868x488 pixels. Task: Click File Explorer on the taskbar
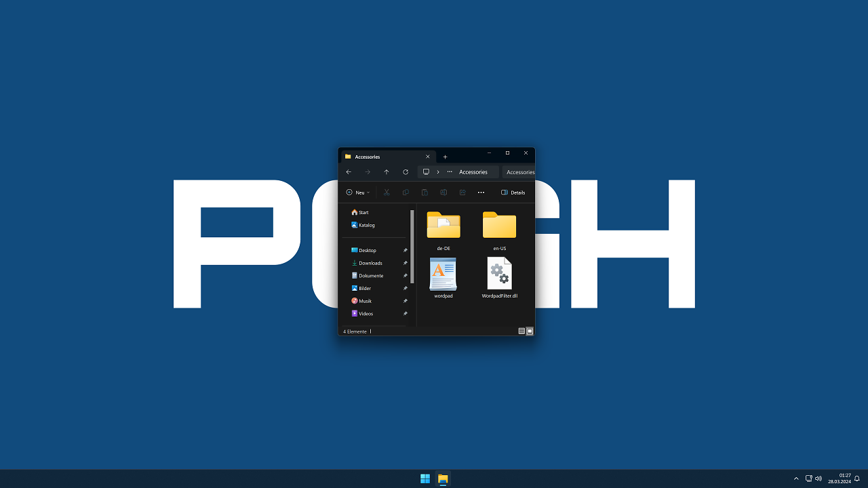443,479
